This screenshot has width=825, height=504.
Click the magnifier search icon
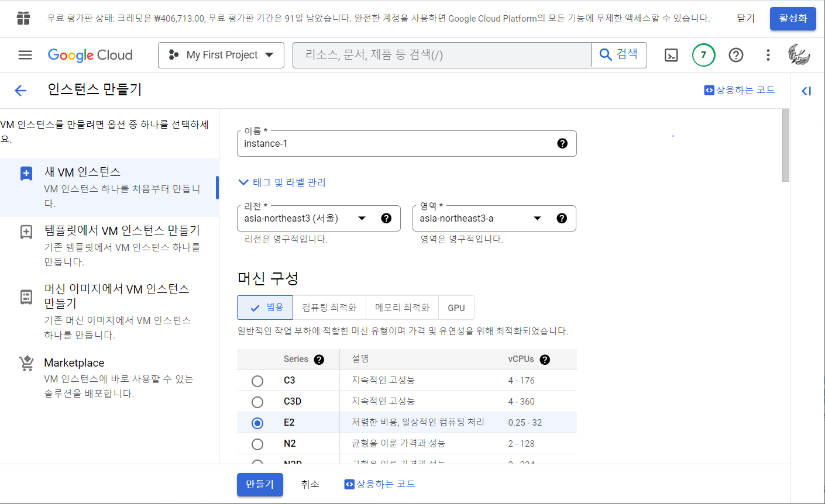point(606,54)
